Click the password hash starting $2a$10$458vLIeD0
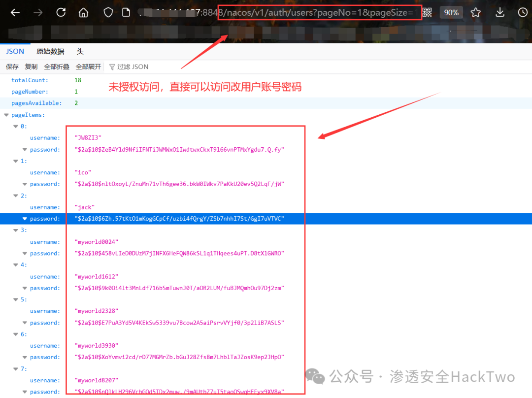The width and height of the screenshot is (532, 398). (179, 254)
